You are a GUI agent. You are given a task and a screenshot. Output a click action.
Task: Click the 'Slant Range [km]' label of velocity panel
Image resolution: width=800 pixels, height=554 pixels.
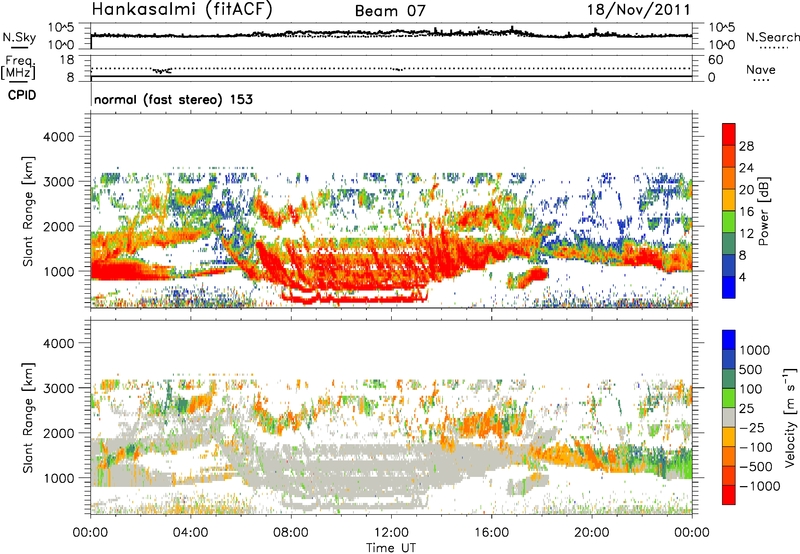tap(29, 417)
